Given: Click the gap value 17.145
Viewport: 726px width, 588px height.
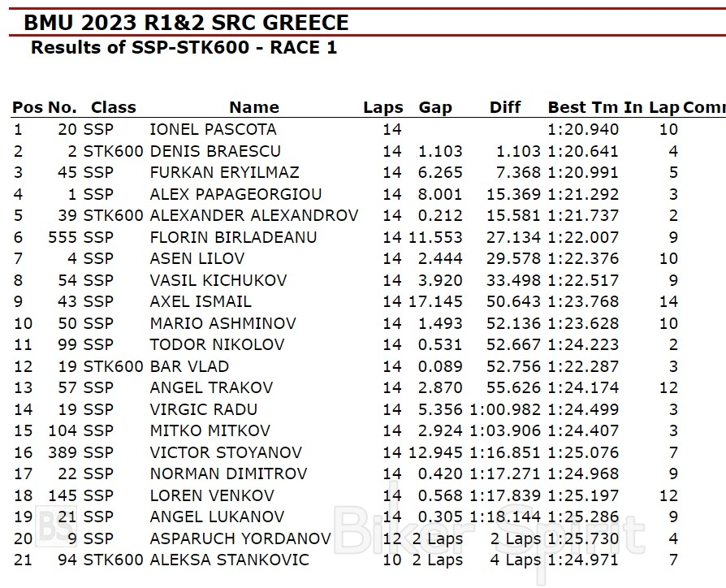Looking at the screenshot, I should 438,301.
